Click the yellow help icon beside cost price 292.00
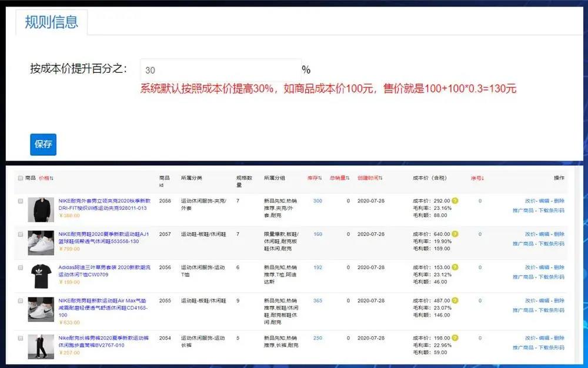This screenshot has height=368, width=588. pos(455,201)
